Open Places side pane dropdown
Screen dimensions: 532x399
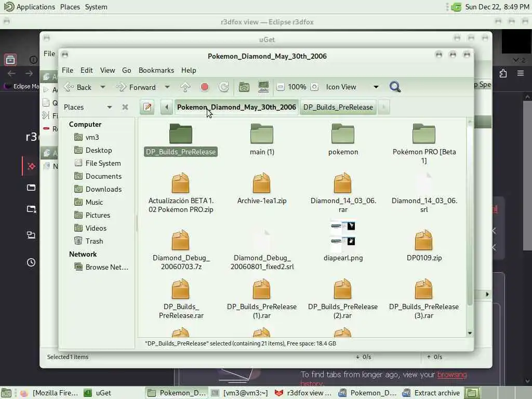point(109,107)
